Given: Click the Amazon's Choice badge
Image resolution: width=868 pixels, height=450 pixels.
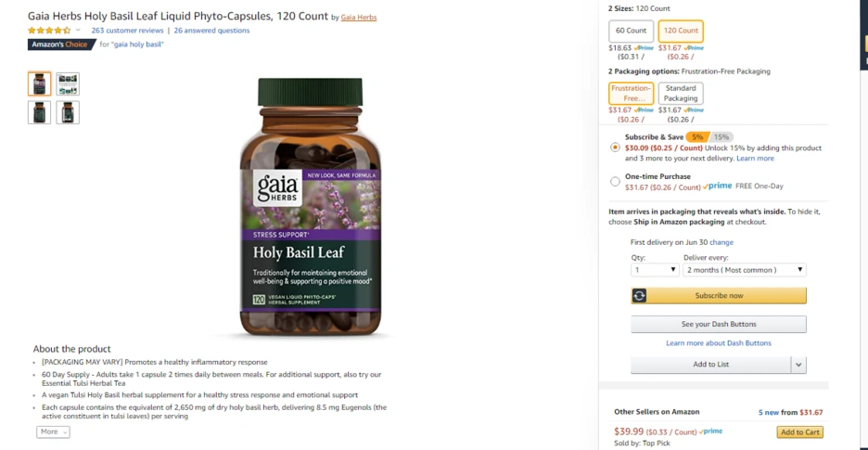Looking at the screenshot, I should point(60,45).
